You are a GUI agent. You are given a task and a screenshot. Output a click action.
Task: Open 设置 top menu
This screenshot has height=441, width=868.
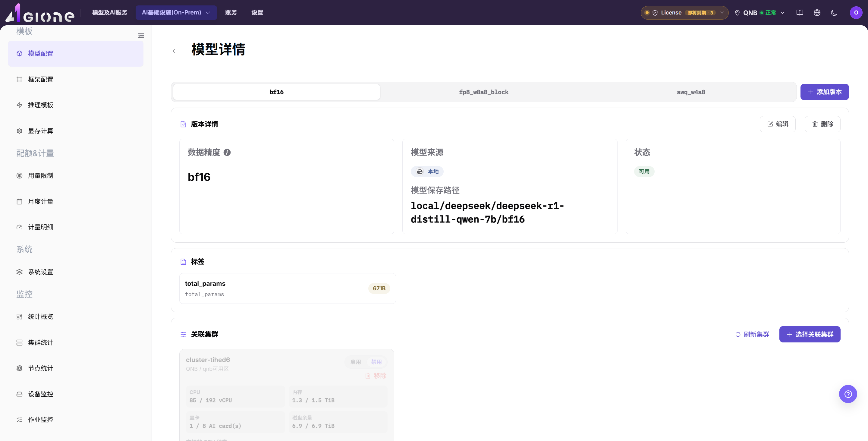(257, 12)
